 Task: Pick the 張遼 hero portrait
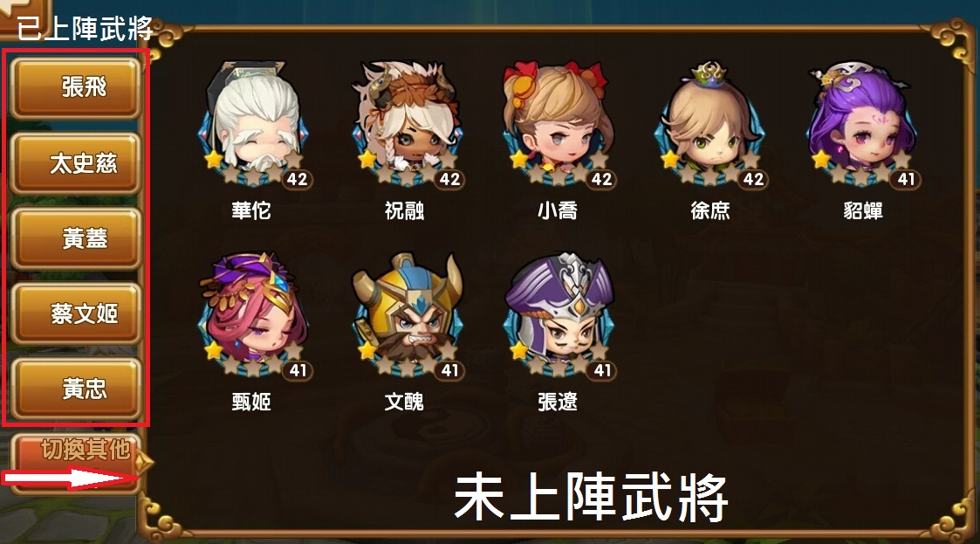coord(559,315)
